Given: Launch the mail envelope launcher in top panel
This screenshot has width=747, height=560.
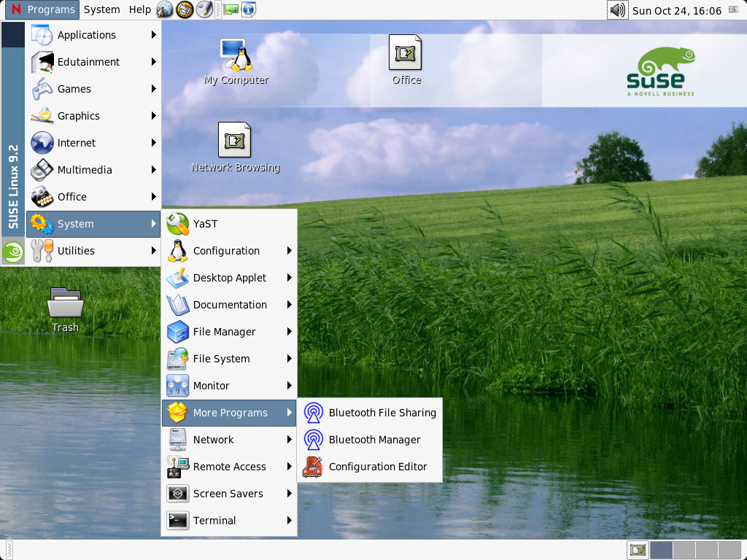Looking at the screenshot, I should (185, 9).
